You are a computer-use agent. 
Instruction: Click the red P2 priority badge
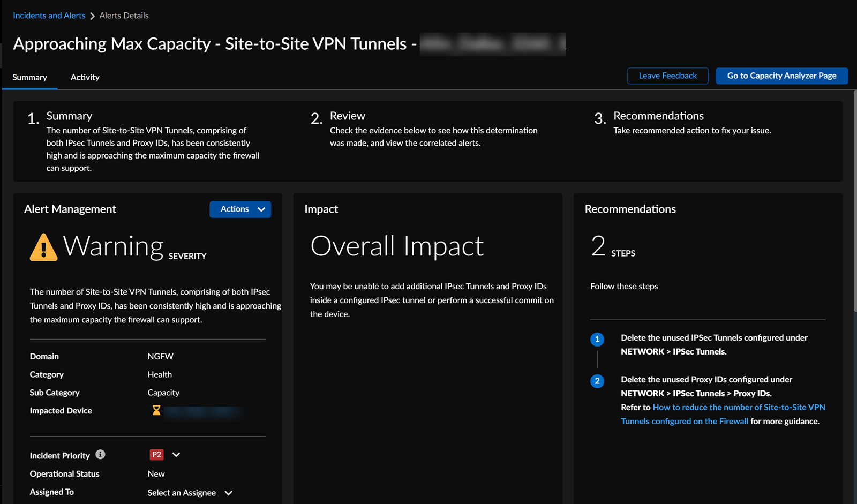pos(156,455)
